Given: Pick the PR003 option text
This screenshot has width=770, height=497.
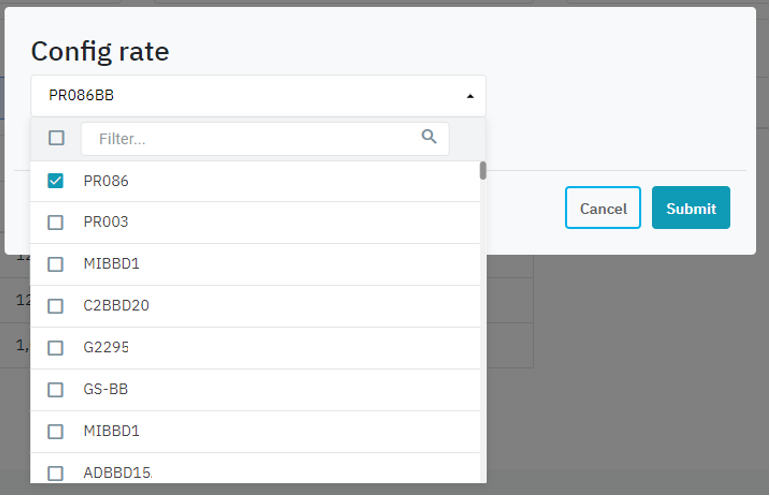Looking at the screenshot, I should pos(106,222).
